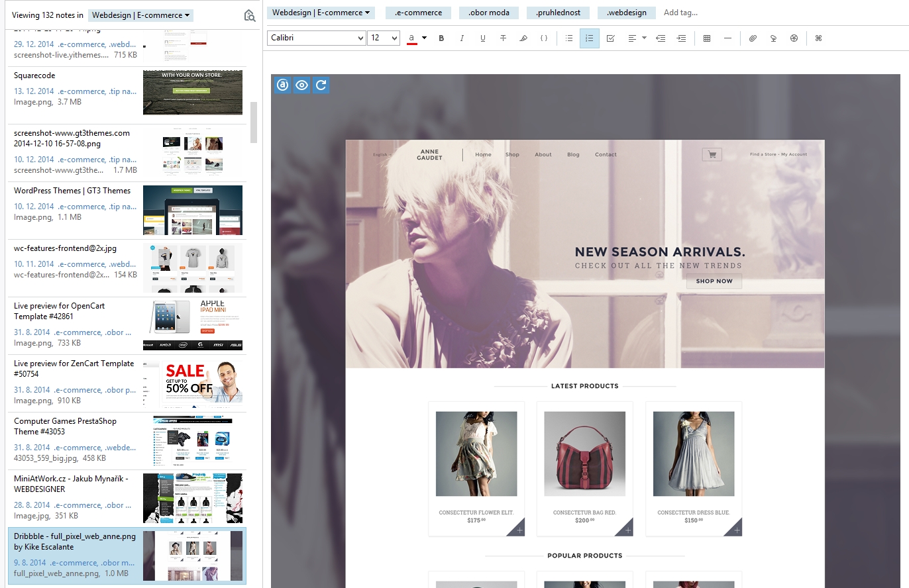
Task: Click the GT3 Themes note thumbnail
Action: [x=193, y=210]
